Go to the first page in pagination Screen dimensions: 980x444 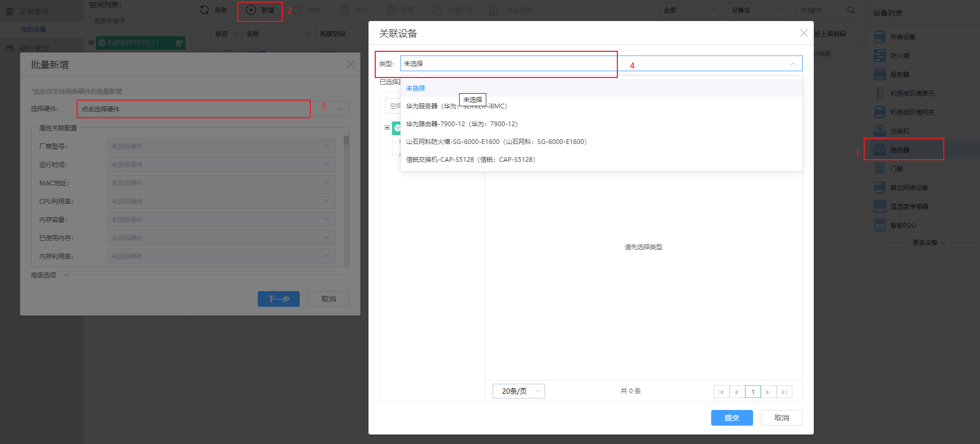coord(721,392)
